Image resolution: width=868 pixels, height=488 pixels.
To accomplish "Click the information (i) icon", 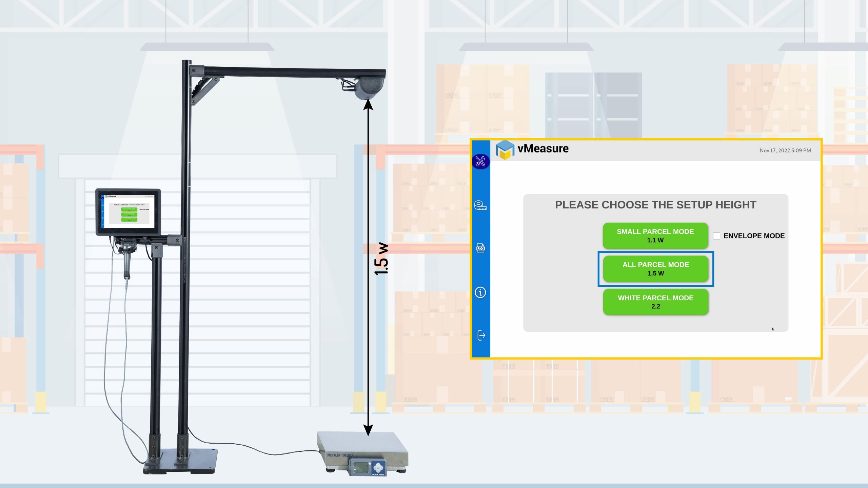I will pyautogui.click(x=480, y=292).
